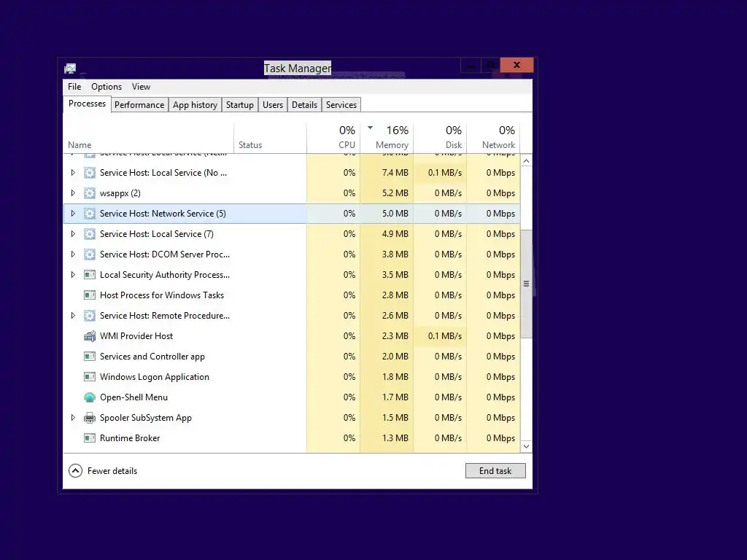Select the Runtime Broker process name
747x560 pixels.
130,438
